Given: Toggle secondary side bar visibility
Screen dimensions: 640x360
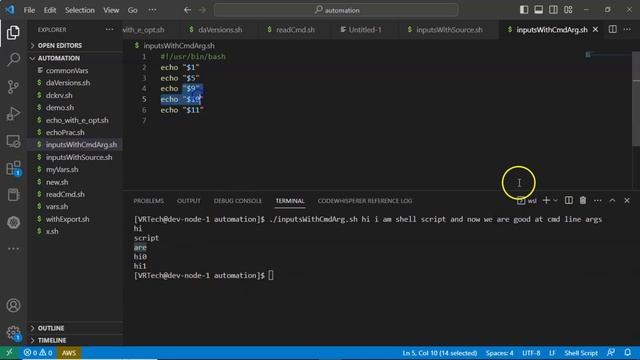Looking at the screenshot, I should [x=553, y=10].
